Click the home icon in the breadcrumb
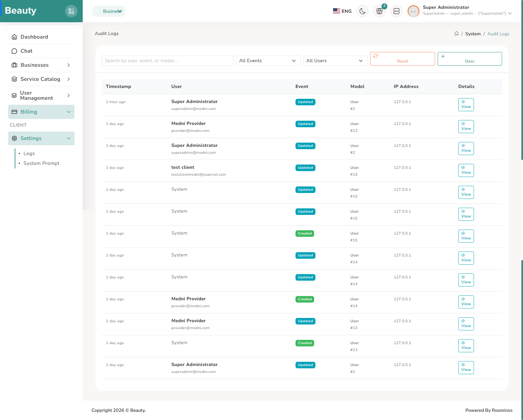Screen dimensions: 523x420 point(456,33)
